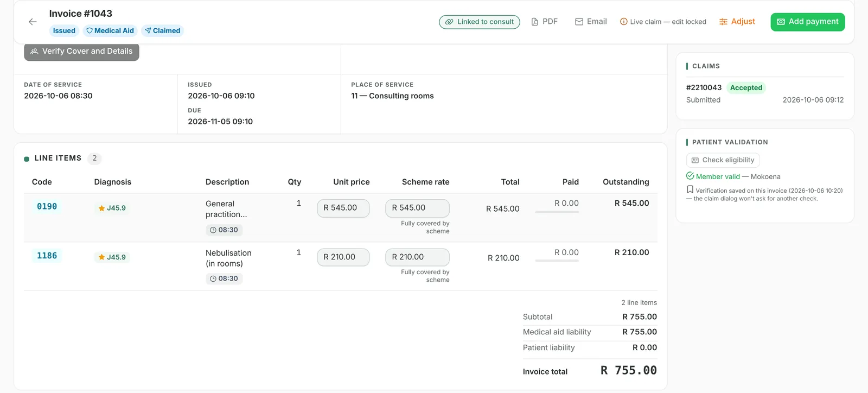
Task: Click the line items count badge
Action: click(94, 159)
